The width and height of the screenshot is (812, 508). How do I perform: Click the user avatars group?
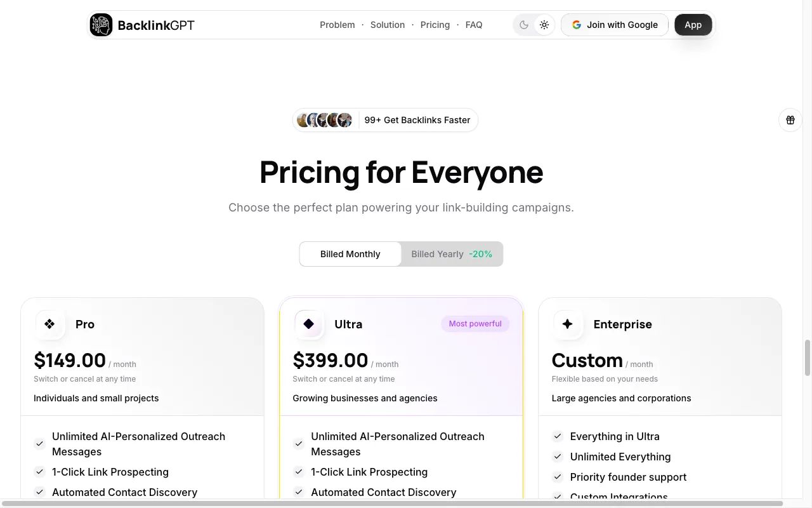[x=324, y=120]
